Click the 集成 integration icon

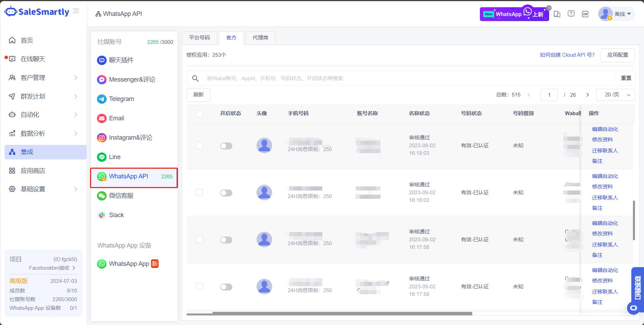(12, 152)
